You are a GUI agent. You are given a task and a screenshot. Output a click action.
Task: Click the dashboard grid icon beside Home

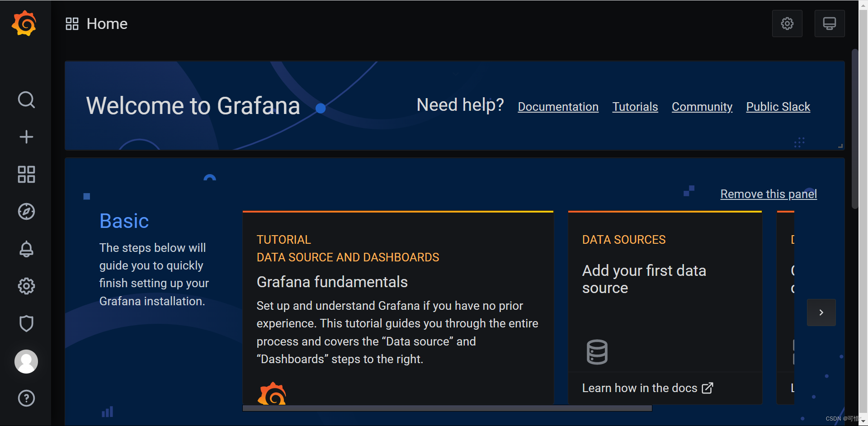tap(72, 24)
